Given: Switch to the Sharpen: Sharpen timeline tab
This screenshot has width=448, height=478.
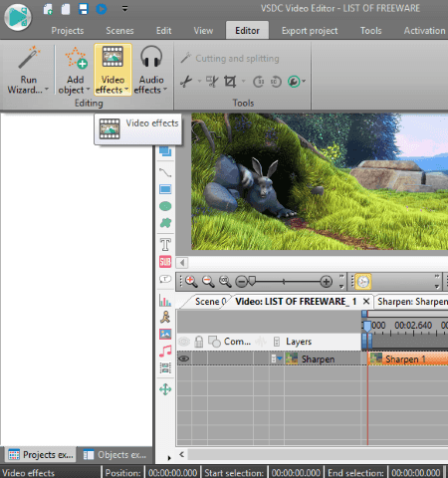Looking at the screenshot, I should point(412,302).
